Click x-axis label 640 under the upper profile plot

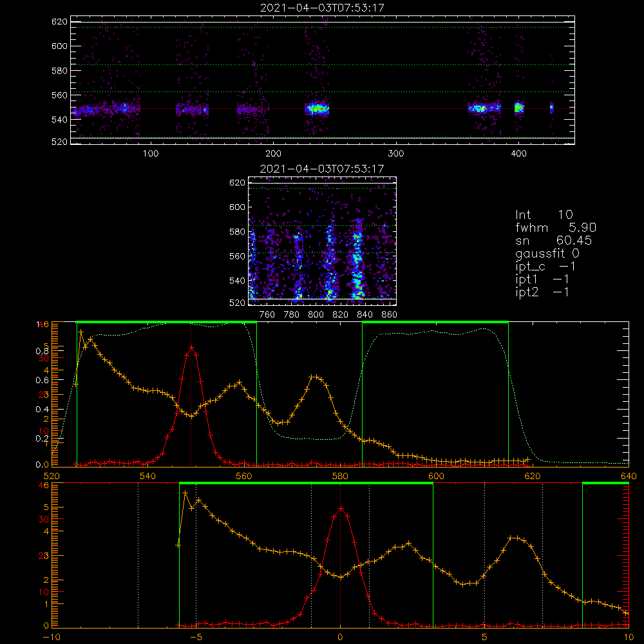tap(629, 476)
